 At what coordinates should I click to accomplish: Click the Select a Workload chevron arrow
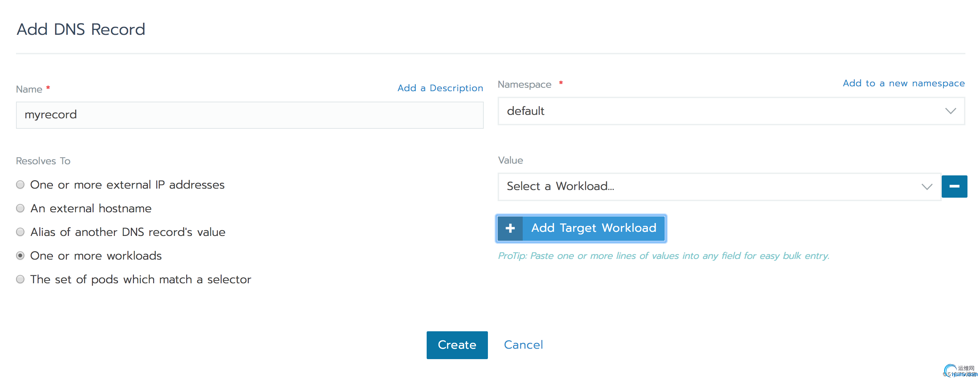pyautogui.click(x=926, y=187)
